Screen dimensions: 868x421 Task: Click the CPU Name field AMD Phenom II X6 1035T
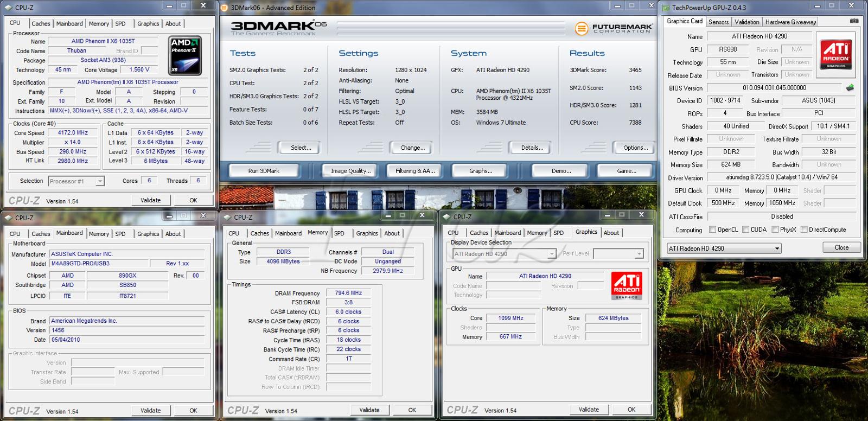click(x=103, y=41)
